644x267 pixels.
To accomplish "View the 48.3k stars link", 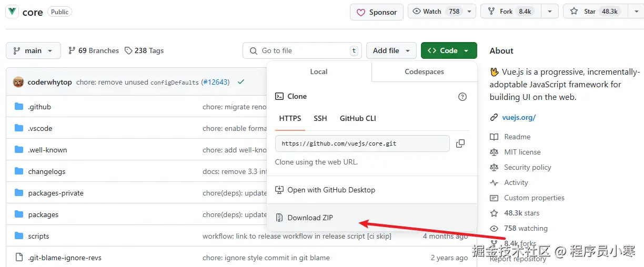I will 522,213.
